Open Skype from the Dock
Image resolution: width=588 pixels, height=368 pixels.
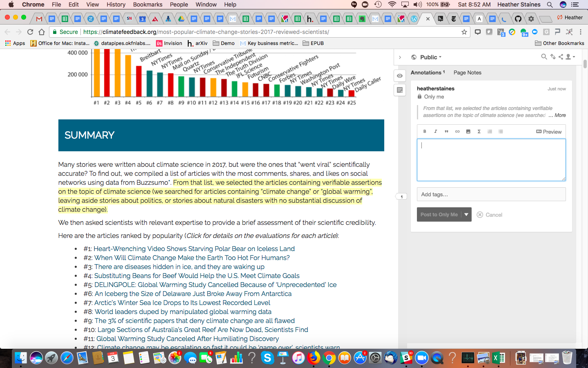pos(267,358)
